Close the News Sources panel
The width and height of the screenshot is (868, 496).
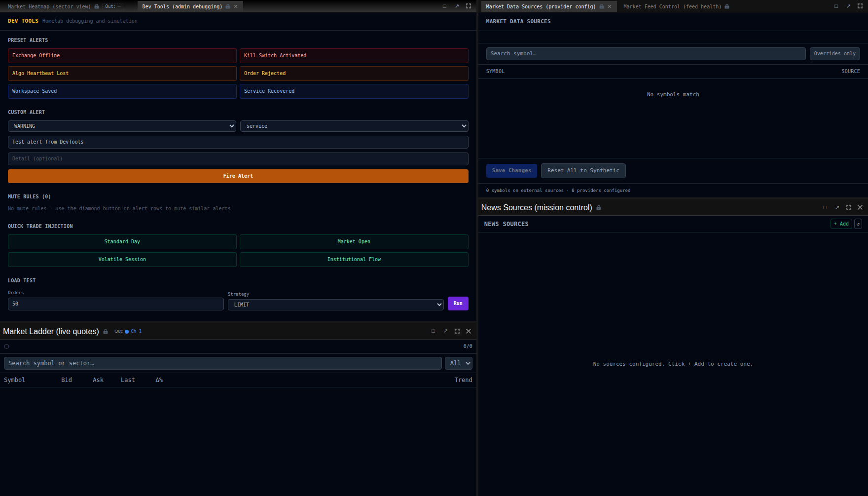coord(860,208)
